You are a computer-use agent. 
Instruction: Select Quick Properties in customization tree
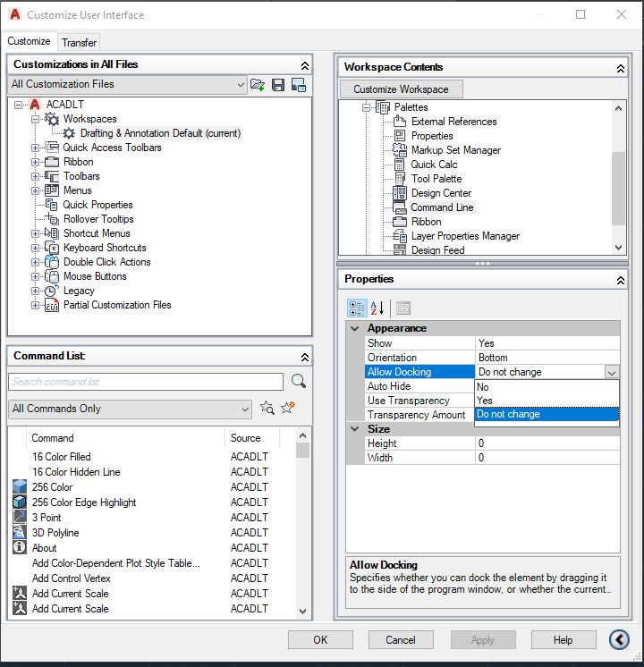click(97, 205)
